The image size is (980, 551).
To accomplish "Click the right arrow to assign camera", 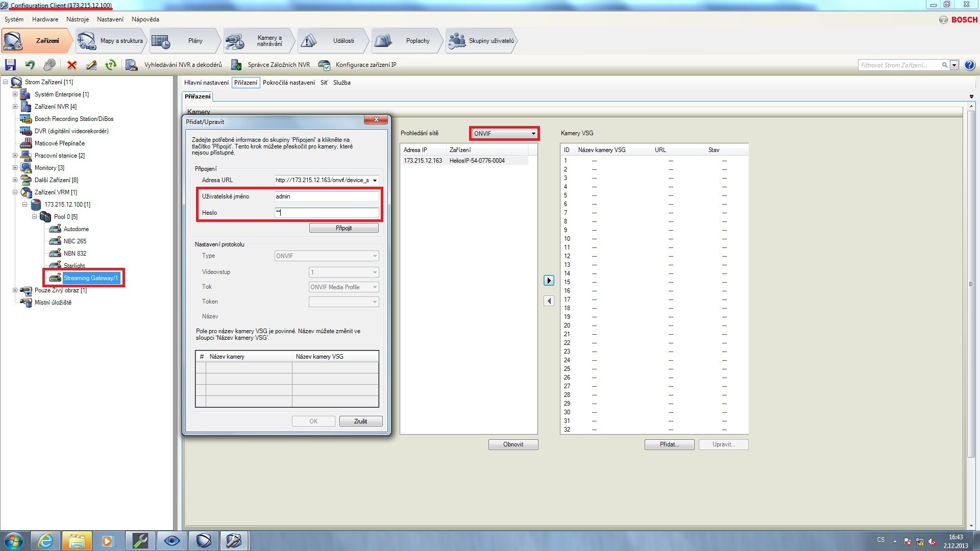I will tap(549, 281).
